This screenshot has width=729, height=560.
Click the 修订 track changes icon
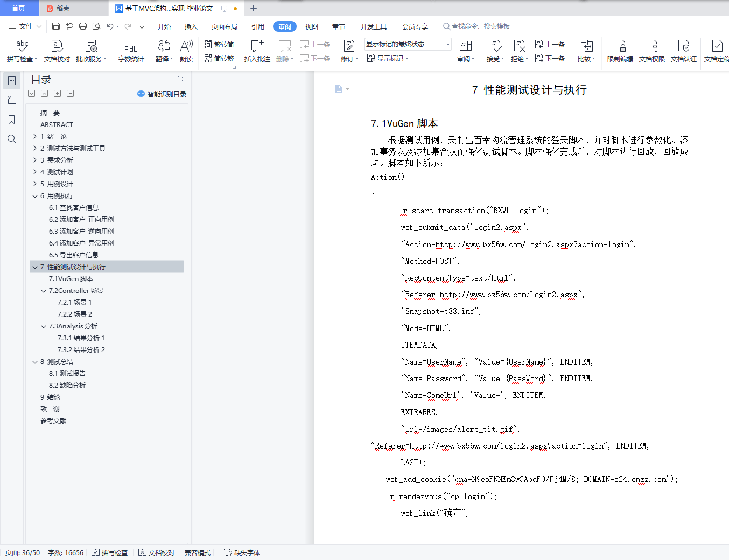click(x=349, y=46)
